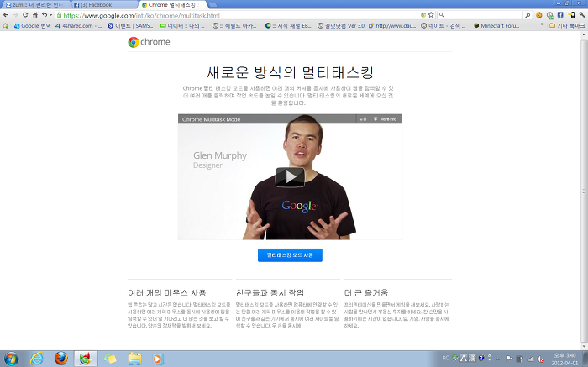Bookmark this page with the star
The height and width of the screenshot is (367, 588).
coord(431,15)
